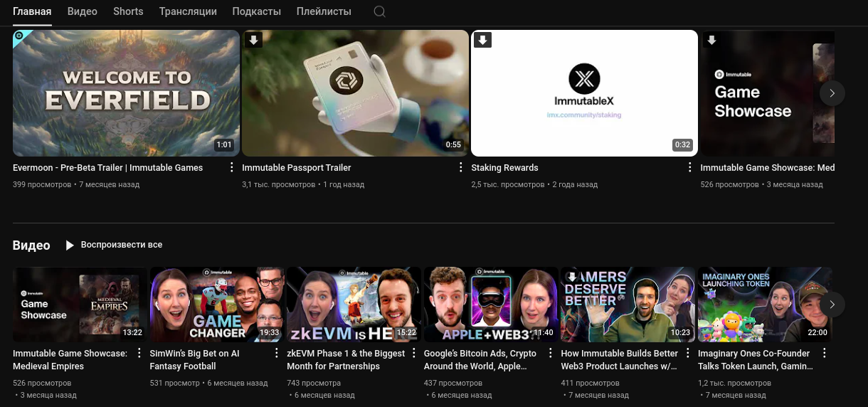The image size is (868, 407).
Task: Click the channel search magnifier icon
Action: click(380, 11)
